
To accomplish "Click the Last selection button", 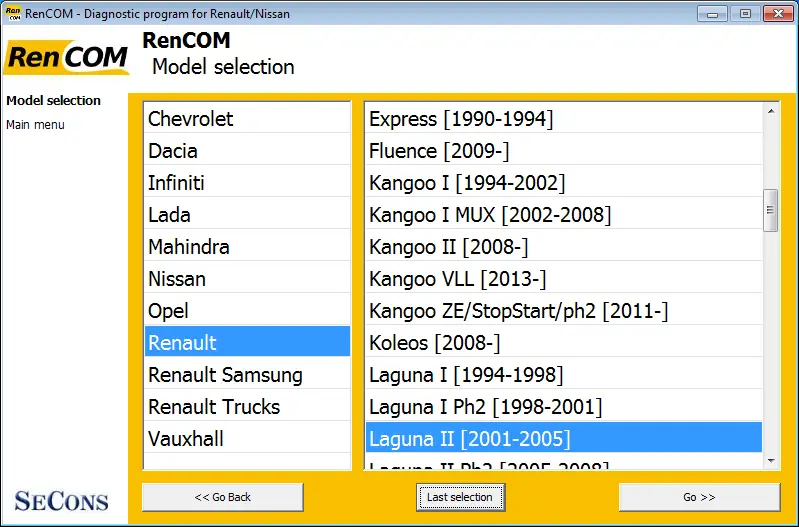I will [x=460, y=497].
